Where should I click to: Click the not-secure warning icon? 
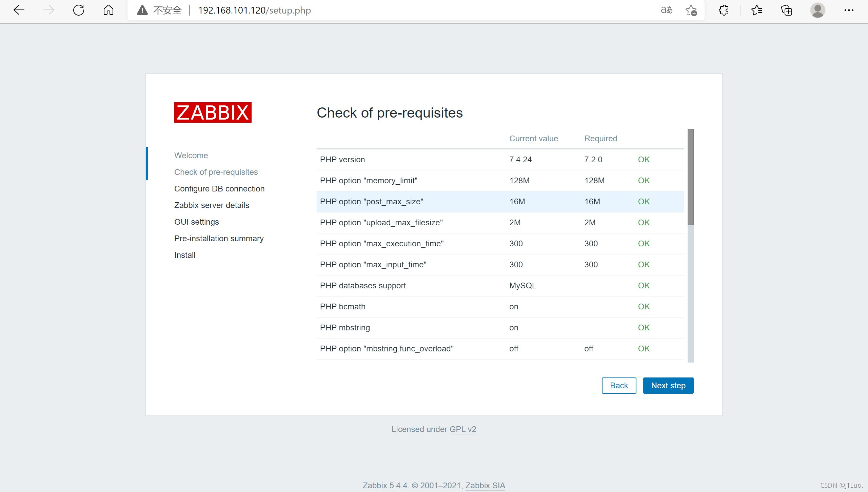point(142,10)
